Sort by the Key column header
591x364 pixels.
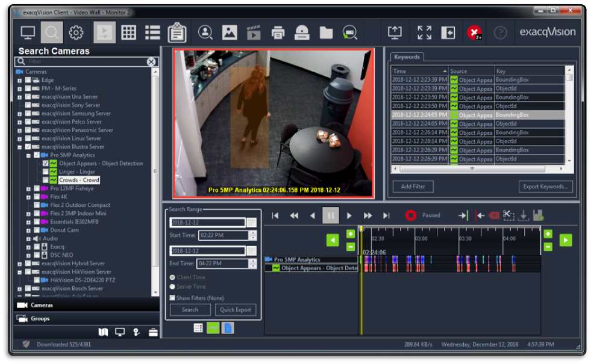tap(530, 71)
